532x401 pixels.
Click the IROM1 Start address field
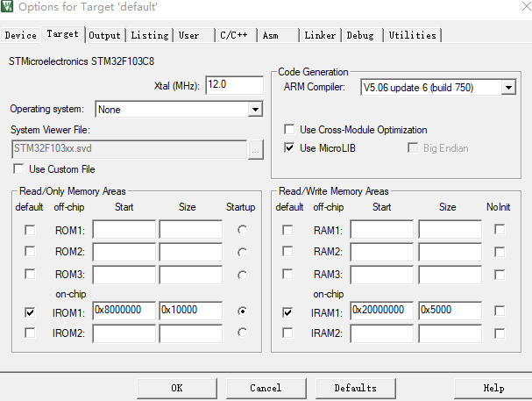[124, 311]
